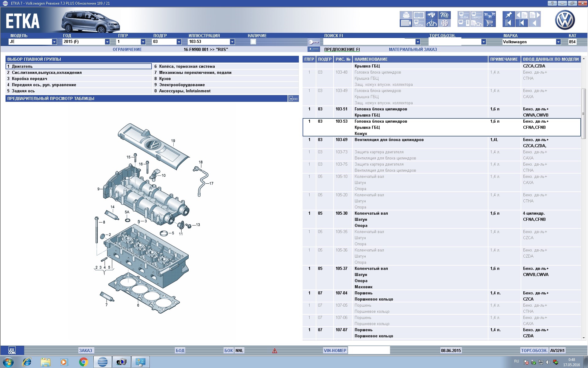Image resolution: width=588 pixels, height=368 pixels.
Task: Select row 103-51 Головка блока цилиндров
Action: 442,112
